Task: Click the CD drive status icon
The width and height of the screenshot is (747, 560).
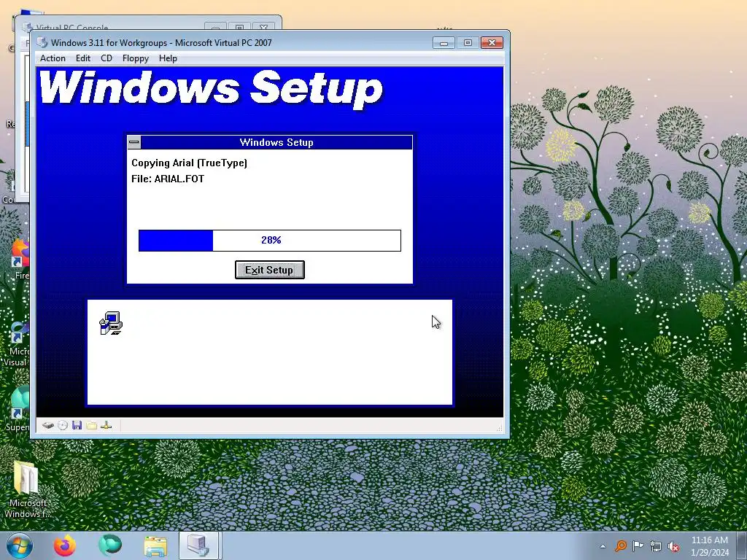Action: [x=63, y=425]
